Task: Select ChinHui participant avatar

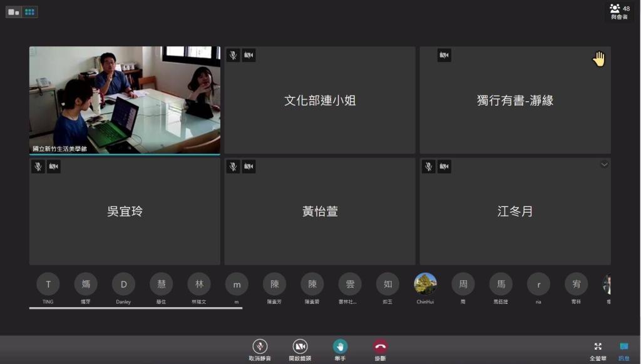Action: (425, 284)
